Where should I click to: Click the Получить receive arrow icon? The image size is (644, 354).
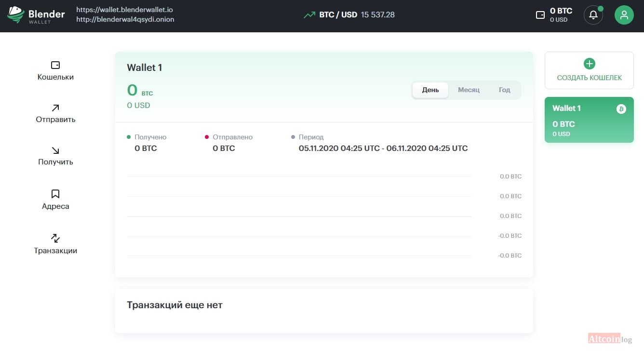55,150
